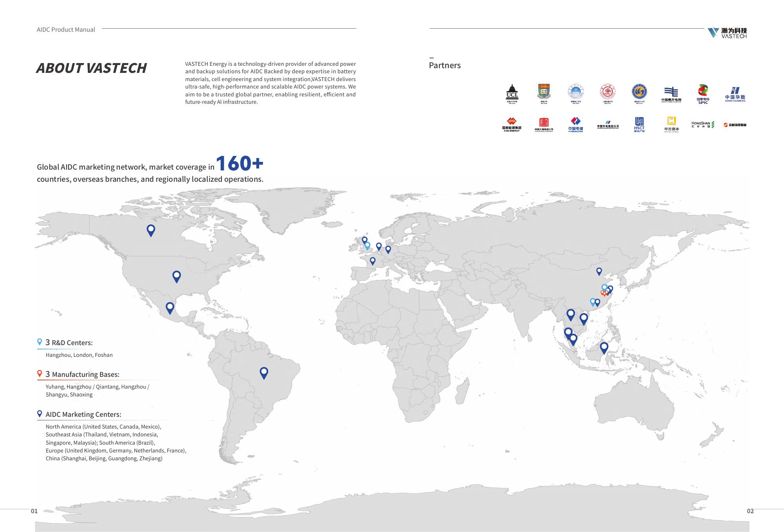Select the China Huaneng logo
Image resolution: width=784 pixels, height=532 pixels.
point(735,94)
